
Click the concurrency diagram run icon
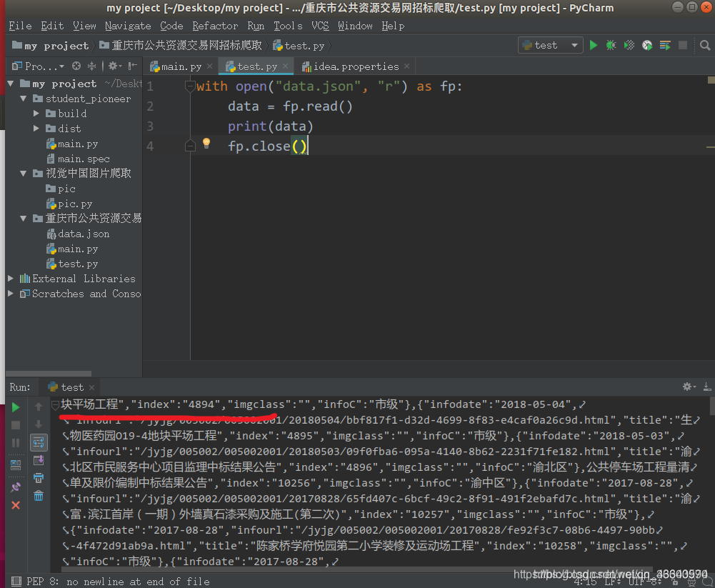point(665,45)
